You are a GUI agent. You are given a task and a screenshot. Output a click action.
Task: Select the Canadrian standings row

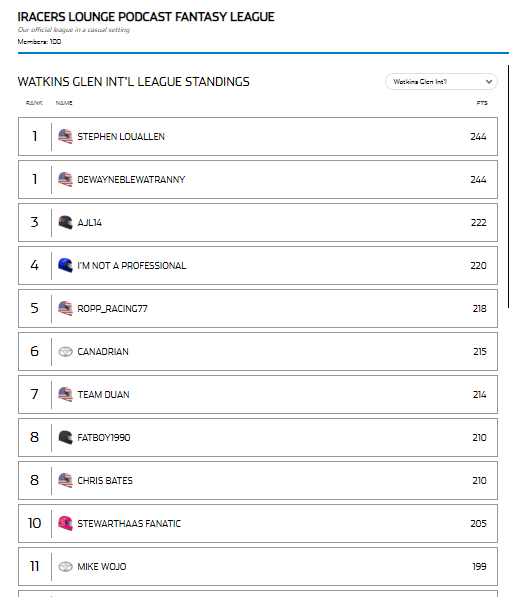click(x=258, y=351)
